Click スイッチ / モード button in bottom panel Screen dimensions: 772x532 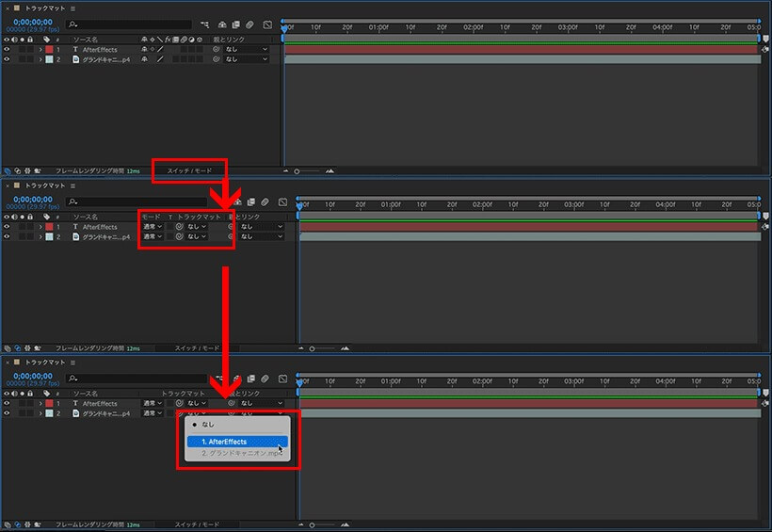[x=197, y=524]
